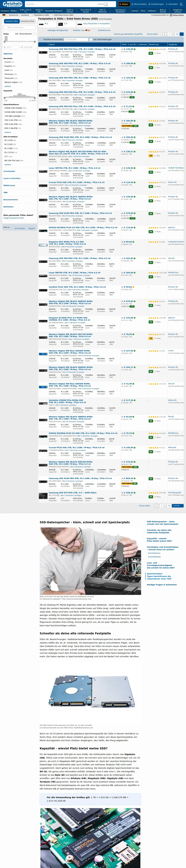Image resolution: width=186 pixels, height=868 pixels.
Task: Open thumbnail of Western Digital WD Blue SN5000 2TB
Action: point(43,354)
